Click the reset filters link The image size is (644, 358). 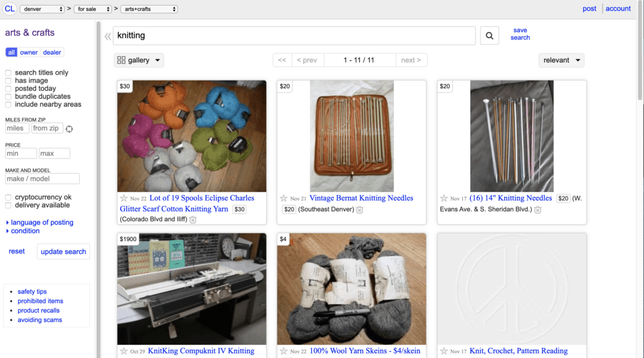17,251
